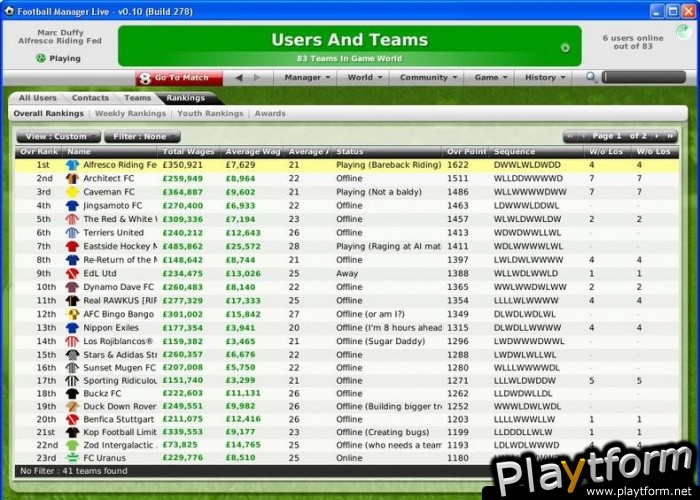Sort by the Total Wages column header
The width and height of the screenshot is (700, 500).
pyautogui.click(x=189, y=152)
